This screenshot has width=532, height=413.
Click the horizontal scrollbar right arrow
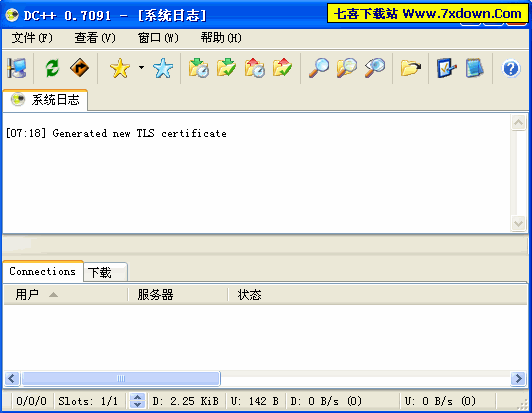(518, 378)
